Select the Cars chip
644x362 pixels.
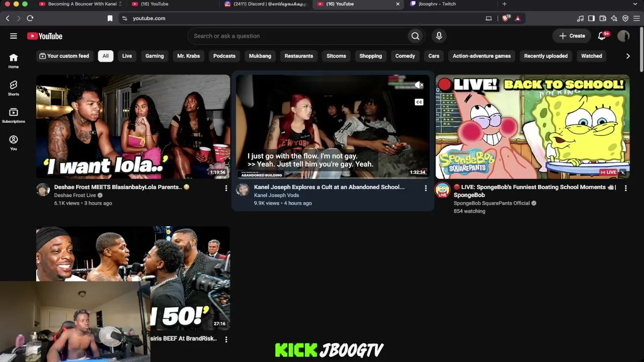coord(434,56)
